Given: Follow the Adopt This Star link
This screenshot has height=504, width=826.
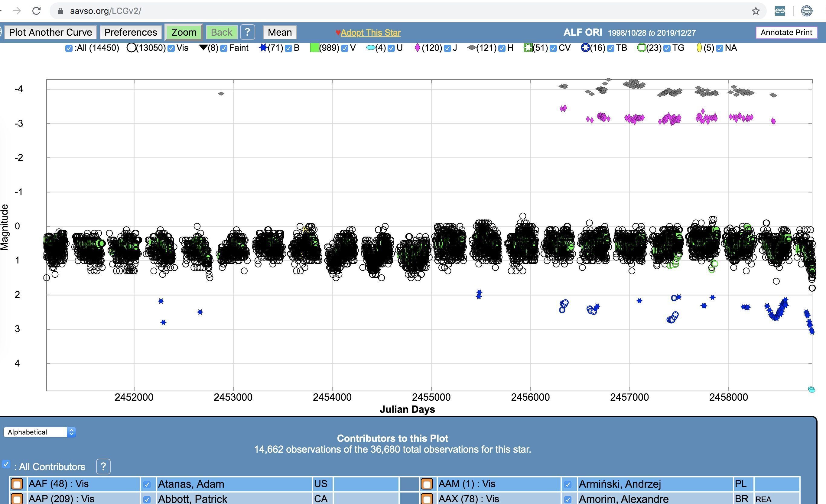Looking at the screenshot, I should tap(370, 33).
